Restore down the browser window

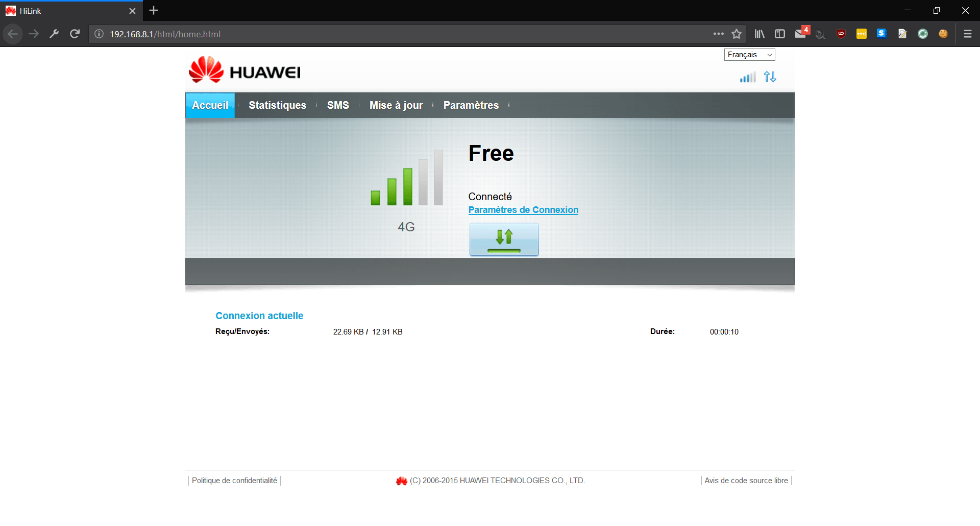coord(937,10)
